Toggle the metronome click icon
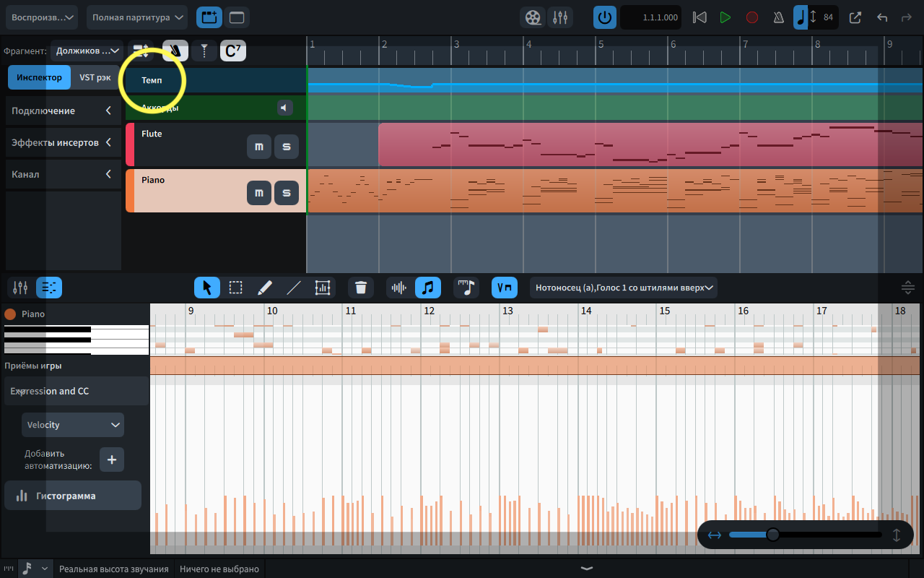924x578 pixels. pos(779,17)
